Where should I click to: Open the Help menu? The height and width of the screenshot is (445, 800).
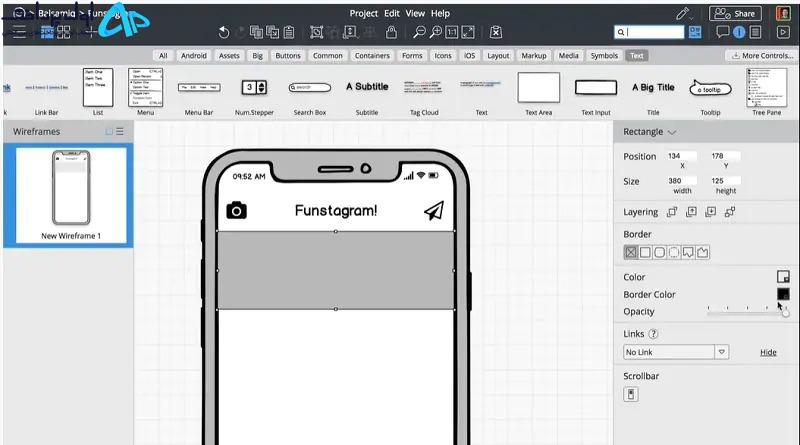click(440, 13)
